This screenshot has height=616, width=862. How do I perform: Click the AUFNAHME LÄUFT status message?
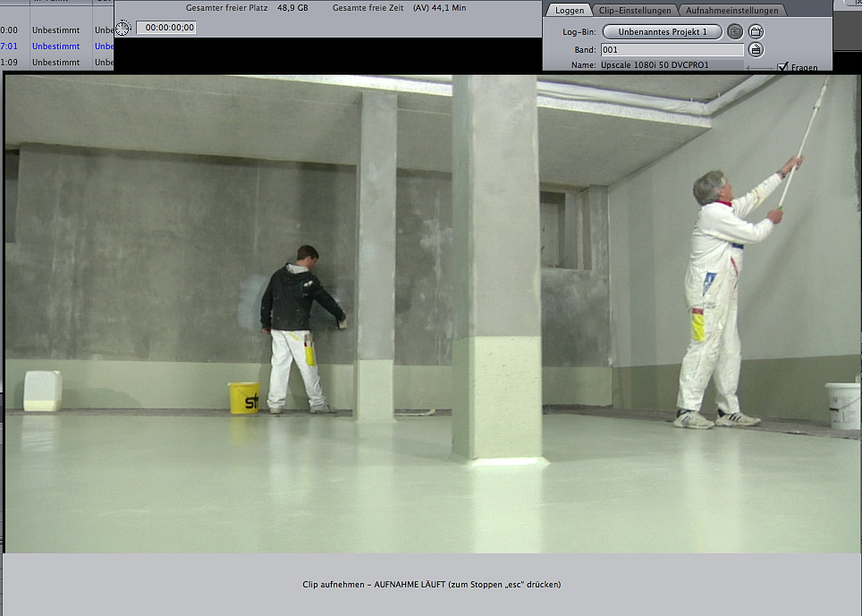(431, 585)
